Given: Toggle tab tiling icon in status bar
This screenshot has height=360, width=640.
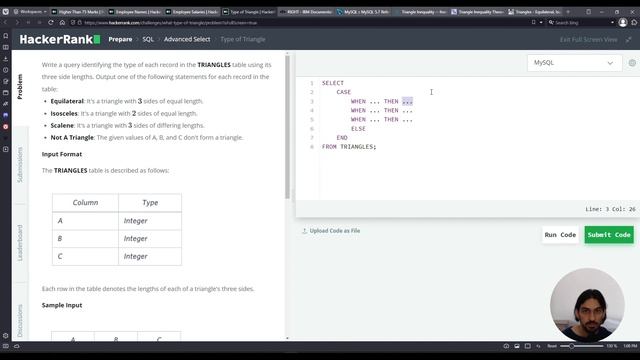Looking at the screenshot, I should point(527,346).
